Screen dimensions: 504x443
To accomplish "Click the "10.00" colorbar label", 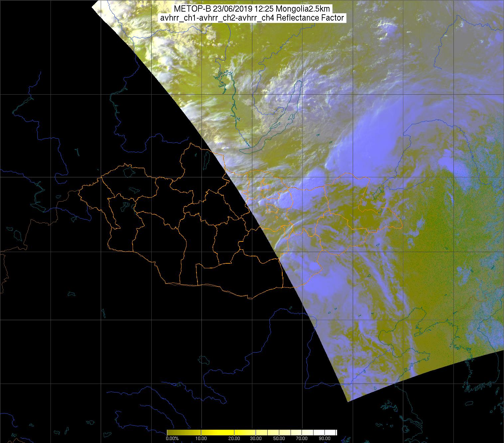I will coord(201,438).
